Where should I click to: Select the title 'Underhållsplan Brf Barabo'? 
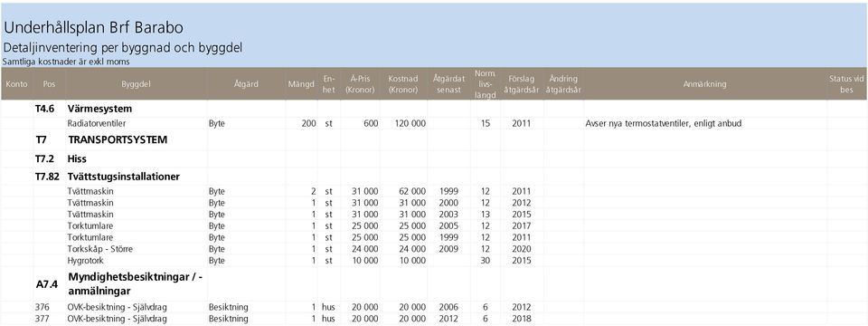pyautogui.click(x=93, y=28)
